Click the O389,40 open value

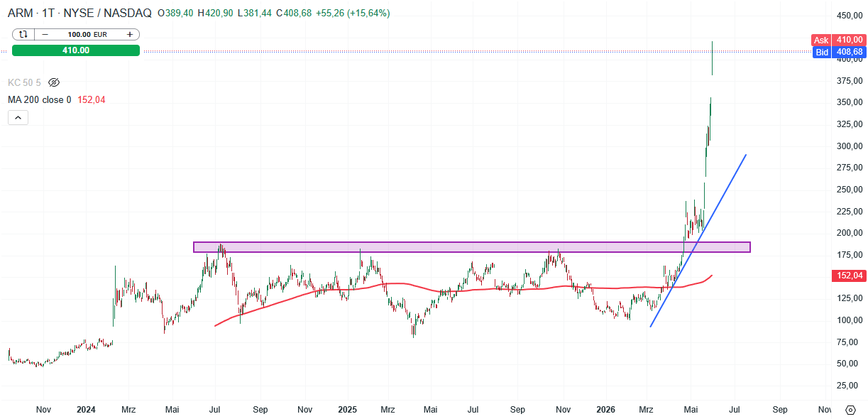176,13
